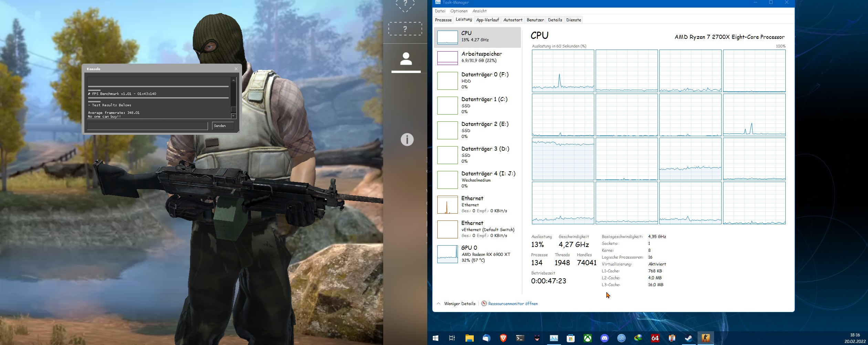Viewport: 868px width, 345px height.
Task: Click the Average framerate 348.01 line in console
Action: (x=114, y=113)
